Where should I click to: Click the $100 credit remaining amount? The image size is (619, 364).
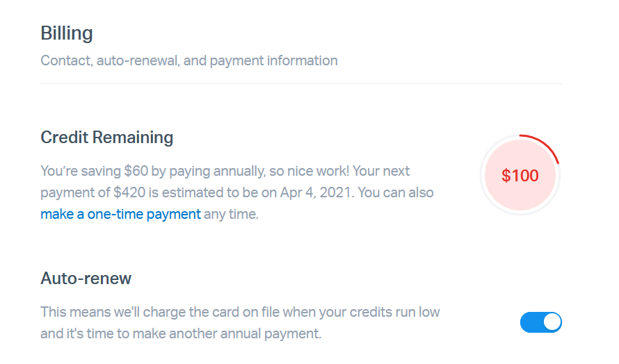click(520, 176)
